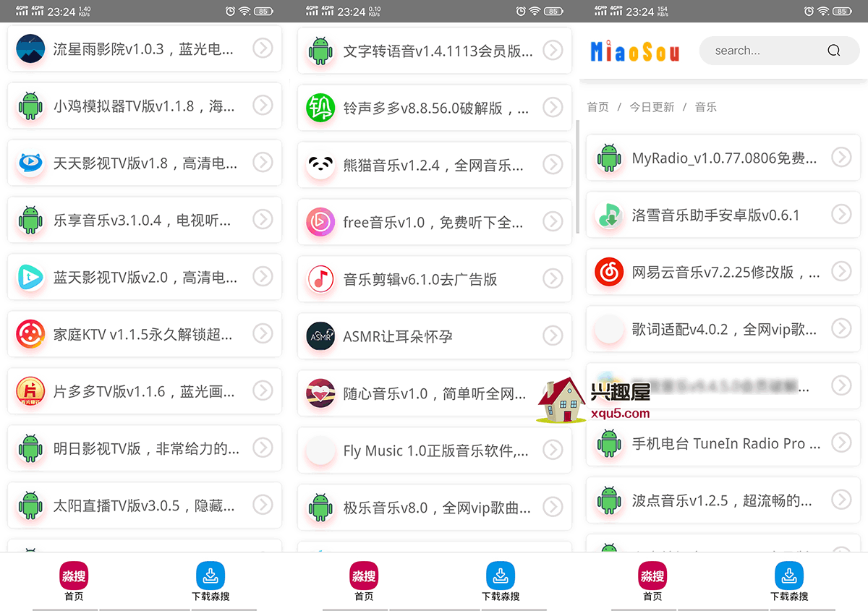
Task: Select 音乐 in the breadcrumb
Action: [705, 107]
